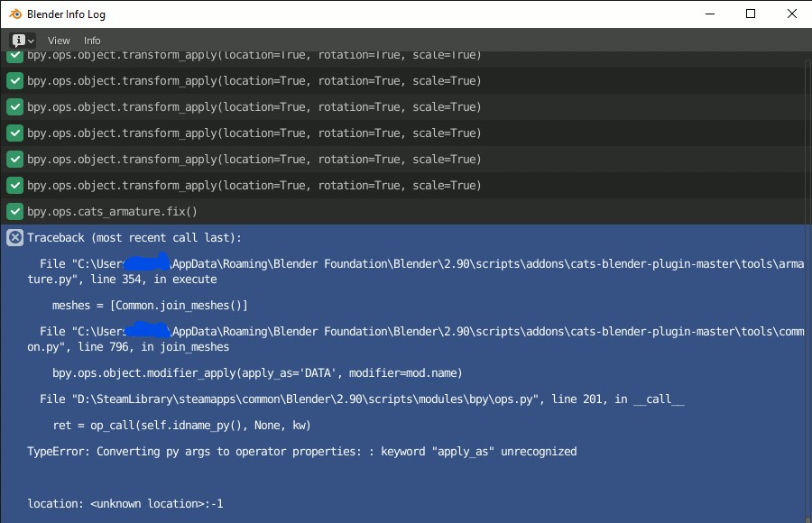Viewport: 812px width, 523px height.
Task: Close the Blender Info Log window
Action: 792,14
